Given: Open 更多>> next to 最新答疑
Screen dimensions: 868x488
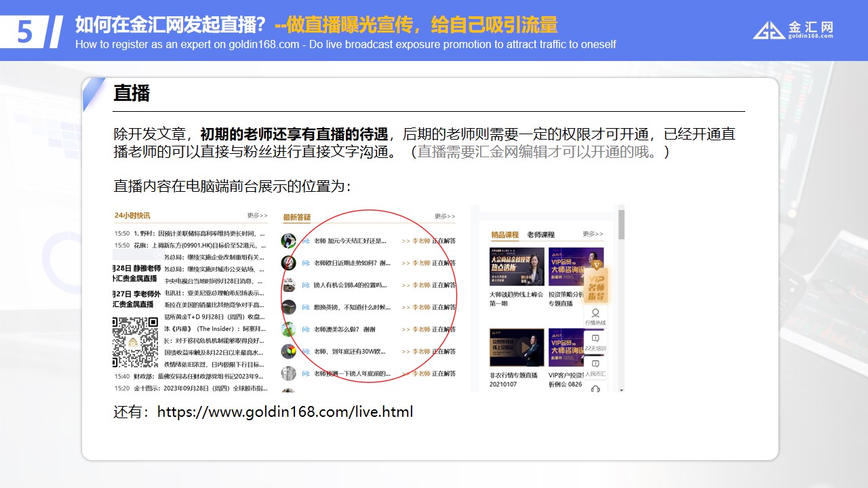Looking at the screenshot, I should point(445,216).
